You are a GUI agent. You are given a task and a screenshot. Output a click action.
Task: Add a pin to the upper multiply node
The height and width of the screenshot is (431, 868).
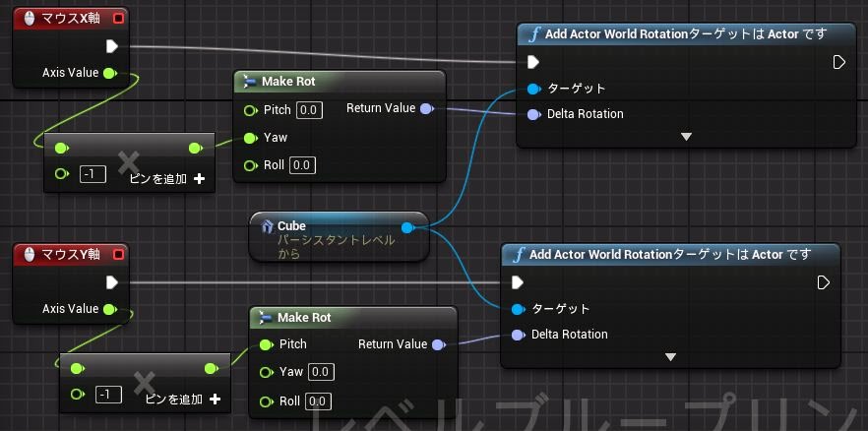coord(199,178)
